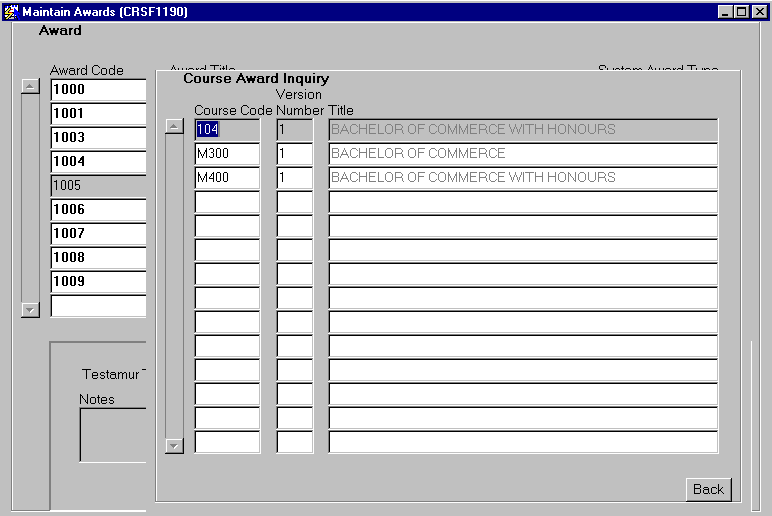The height and width of the screenshot is (516, 772).
Task: Click award code 1009 field
Action: point(97,281)
